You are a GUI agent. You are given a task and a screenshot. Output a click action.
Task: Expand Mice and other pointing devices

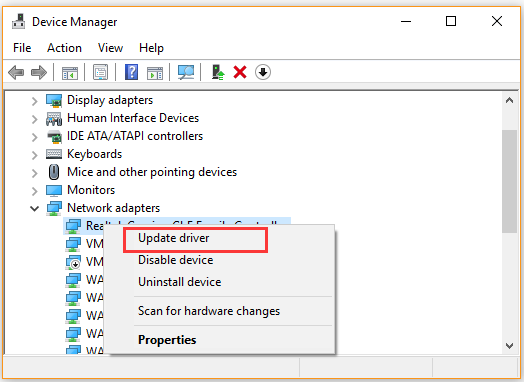(x=34, y=173)
